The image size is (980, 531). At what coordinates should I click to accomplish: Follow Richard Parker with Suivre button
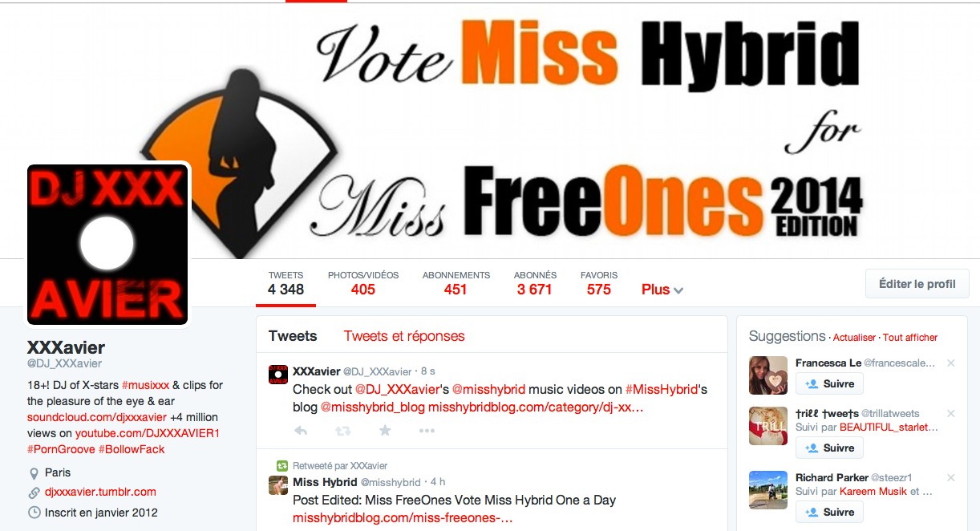(830, 512)
